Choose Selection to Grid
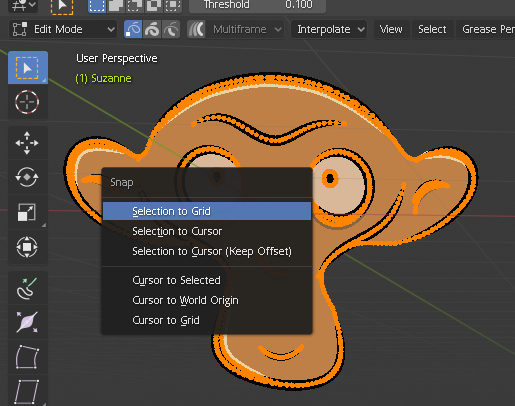 pyautogui.click(x=207, y=211)
